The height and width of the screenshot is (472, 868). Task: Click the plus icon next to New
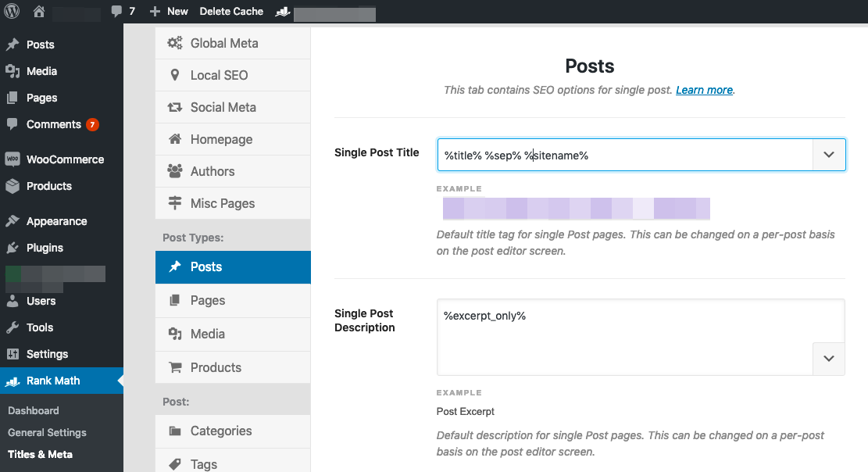pos(155,11)
